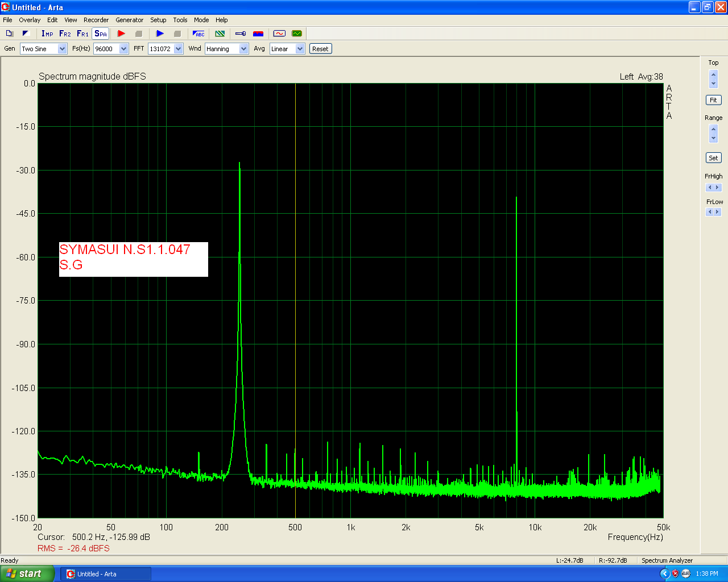Click the 1:38 PM system clock
The image size is (728, 582).
pos(707,574)
